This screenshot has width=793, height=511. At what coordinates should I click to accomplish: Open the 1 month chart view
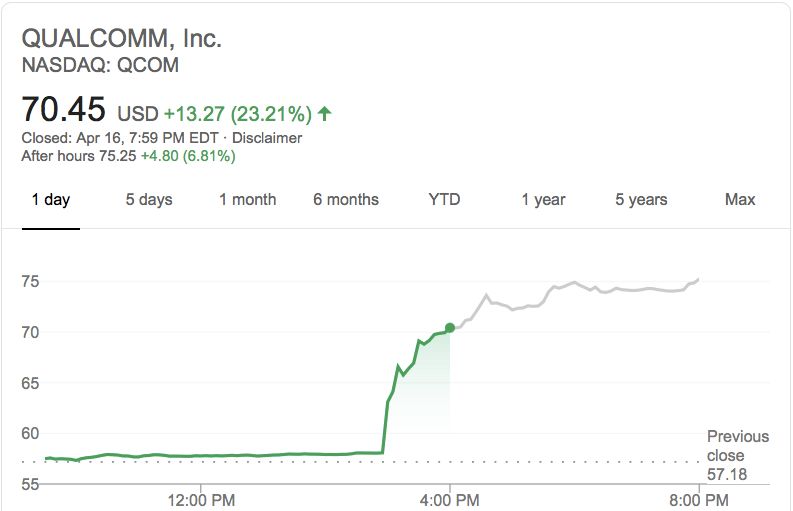[x=247, y=200]
